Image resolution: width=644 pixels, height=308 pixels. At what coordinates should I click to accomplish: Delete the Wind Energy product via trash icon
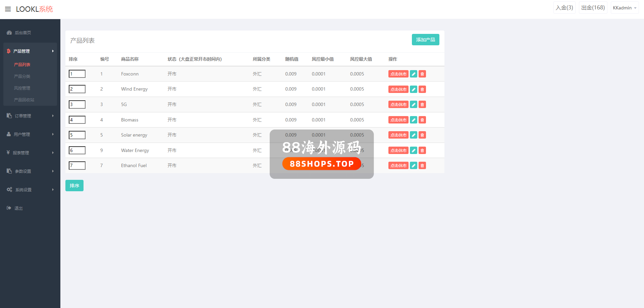pos(422,89)
